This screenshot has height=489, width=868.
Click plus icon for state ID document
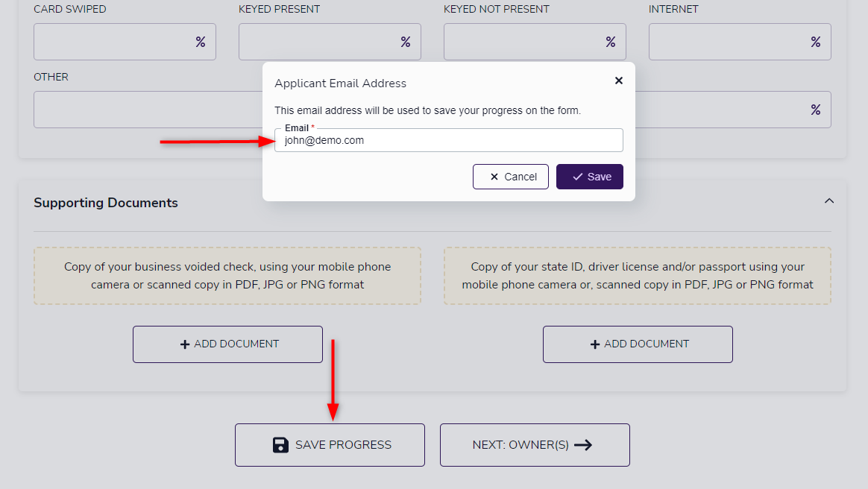click(595, 344)
